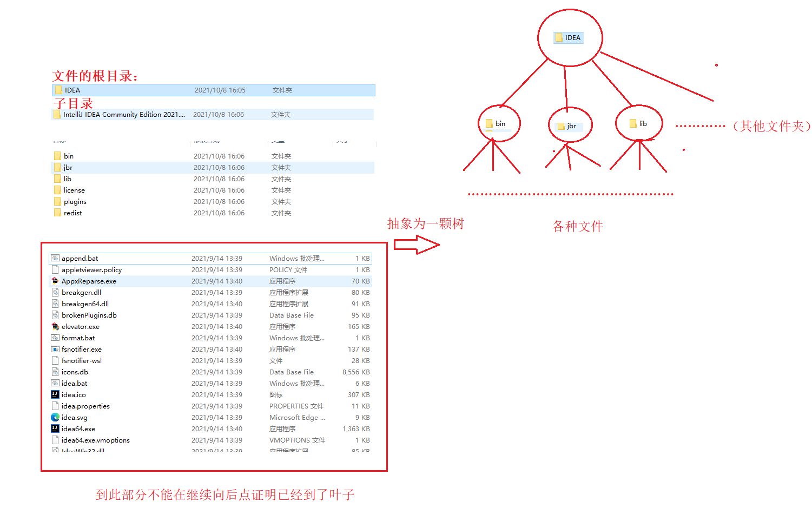Click the 28 KB size of fsnotifier-wsl
The image size is (812, 514).
361,361
